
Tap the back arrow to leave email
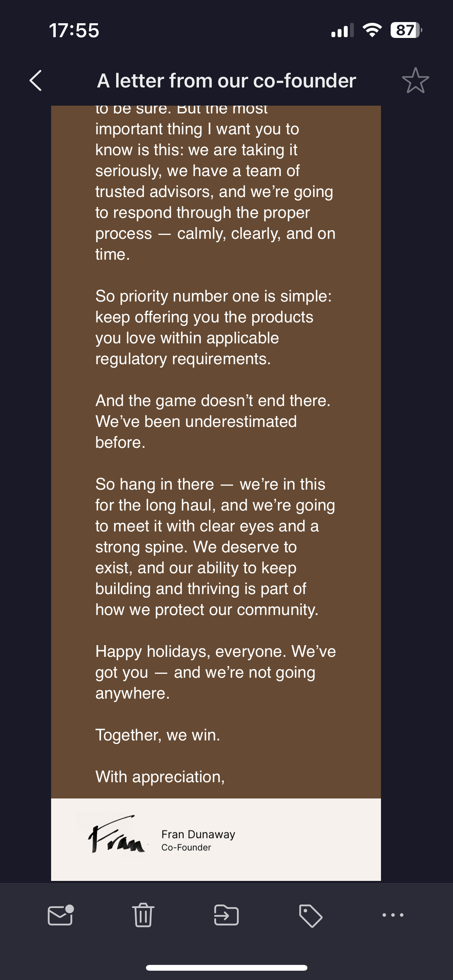[36, 81]
